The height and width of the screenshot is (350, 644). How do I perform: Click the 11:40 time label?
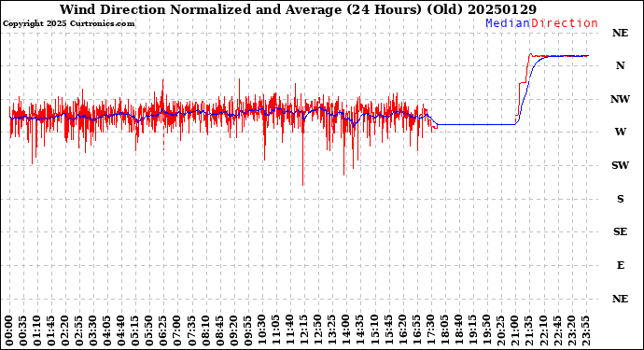coord(290,331)
